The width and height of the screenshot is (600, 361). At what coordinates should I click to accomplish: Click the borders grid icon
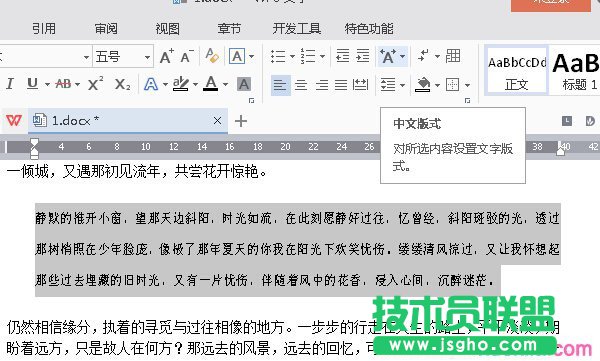(x=453, y=85)
